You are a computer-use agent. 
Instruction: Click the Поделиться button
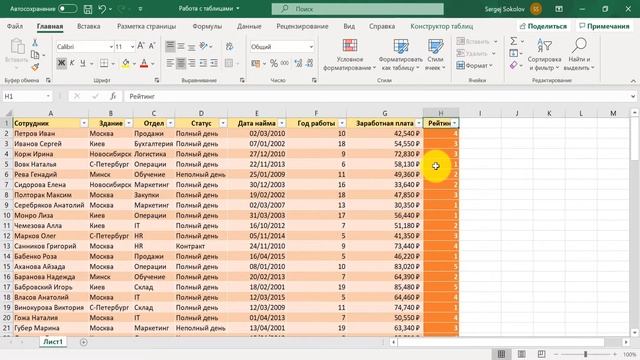pos(543,26)
